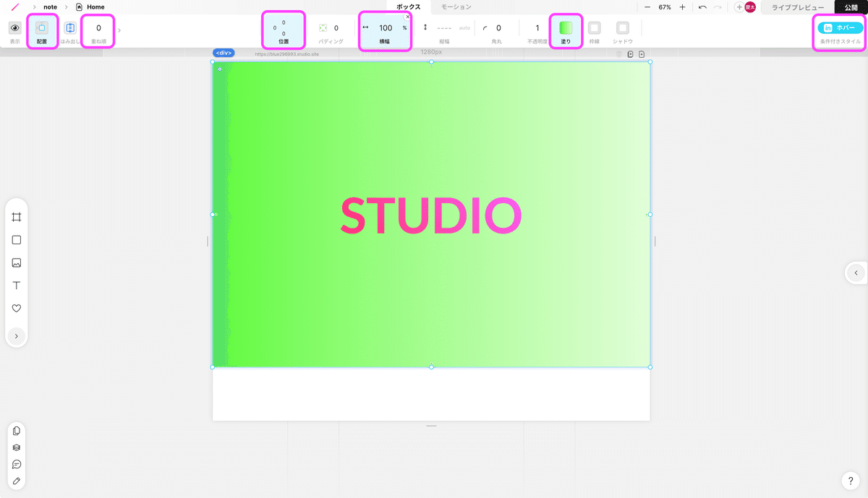Screen dimensions: 868x498
Task: Open the help question mark button
Action: 851,481
